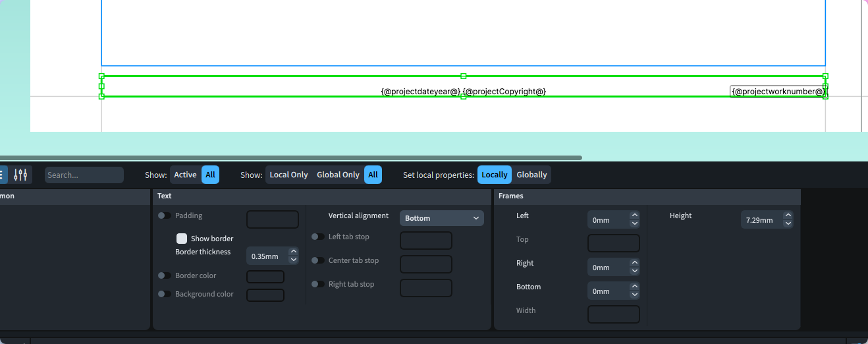Show Global Only properties
The height and width of the screenshot is (344, 868).
pyautogui.click(x=338, y=175)
